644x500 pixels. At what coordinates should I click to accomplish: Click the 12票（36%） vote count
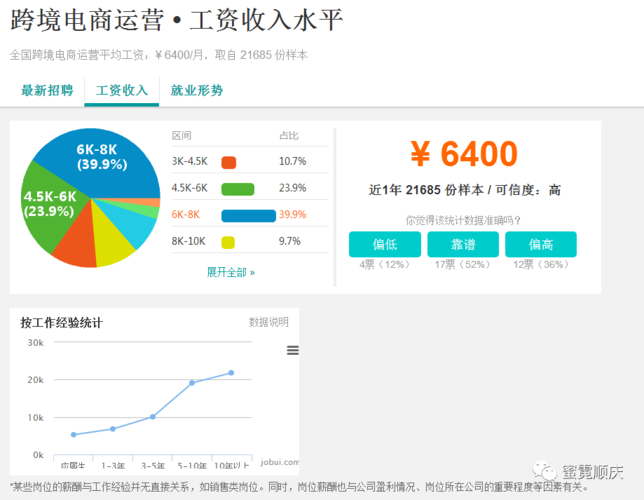tap(540, 264)
